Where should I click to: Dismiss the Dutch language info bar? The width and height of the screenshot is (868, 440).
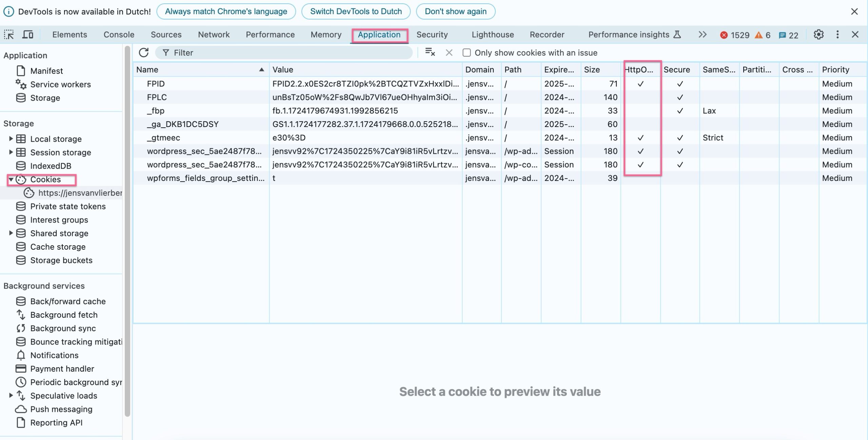point(854,12)
